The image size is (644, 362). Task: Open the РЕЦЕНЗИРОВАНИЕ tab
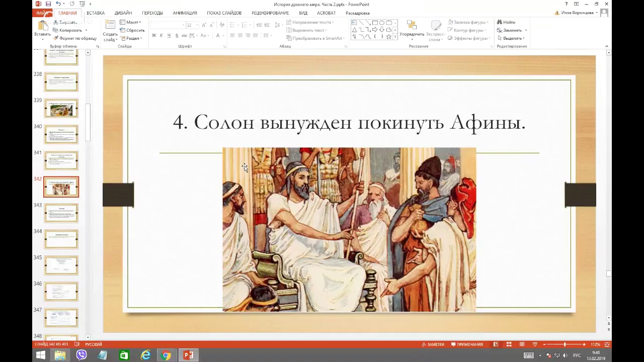pyautogui.click(x=270, y=13)
